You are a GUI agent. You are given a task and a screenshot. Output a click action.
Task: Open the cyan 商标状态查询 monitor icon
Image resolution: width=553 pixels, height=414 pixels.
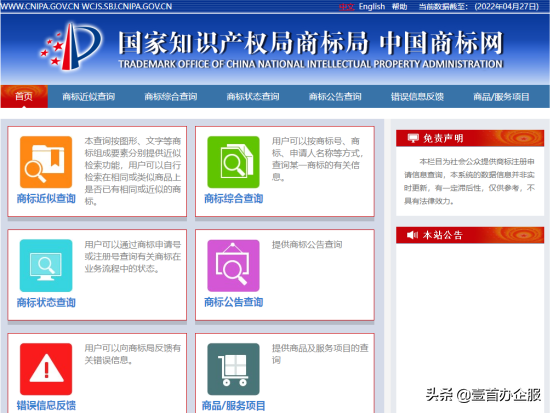(46, 266)
